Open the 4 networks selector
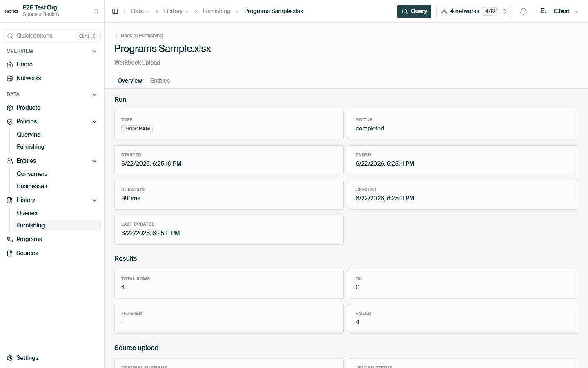588x368 pixels. tap(474, 11)
